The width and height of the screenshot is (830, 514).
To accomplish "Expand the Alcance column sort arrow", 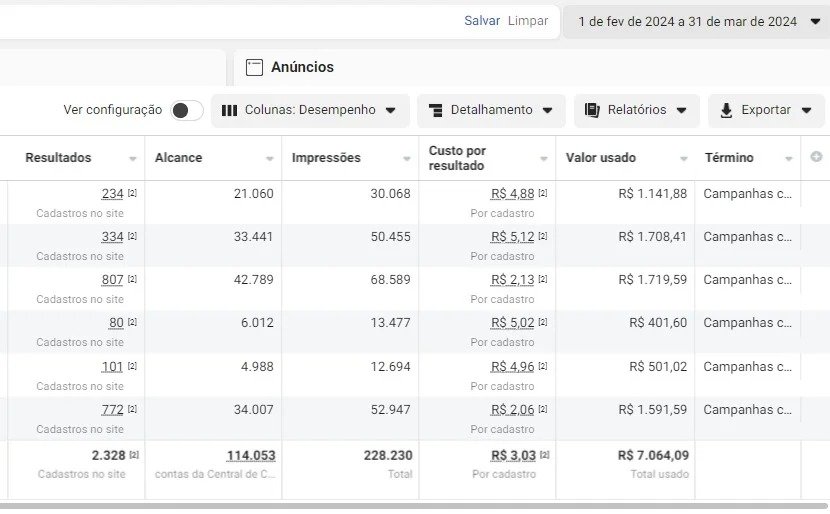I will [x=269, y=159].
